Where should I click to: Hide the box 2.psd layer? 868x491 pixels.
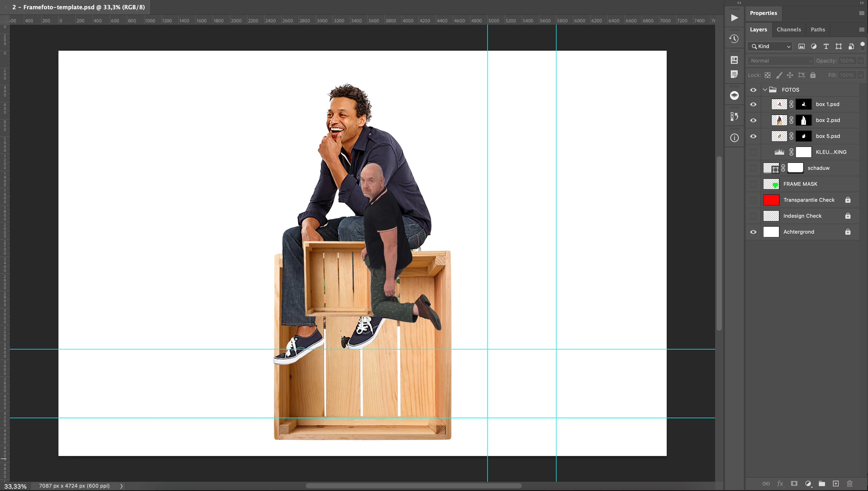coord(753,120)
